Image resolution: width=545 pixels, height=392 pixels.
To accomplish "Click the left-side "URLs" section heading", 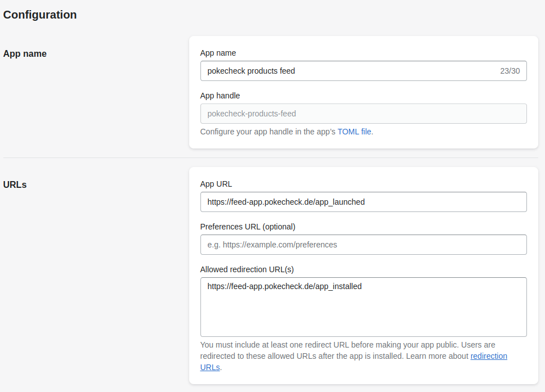I will tap(15, 184).
